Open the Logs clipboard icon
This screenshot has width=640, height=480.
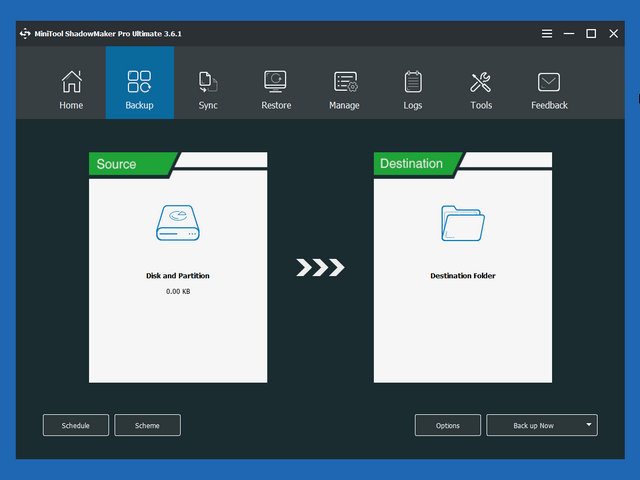click(x=413, y=82)
